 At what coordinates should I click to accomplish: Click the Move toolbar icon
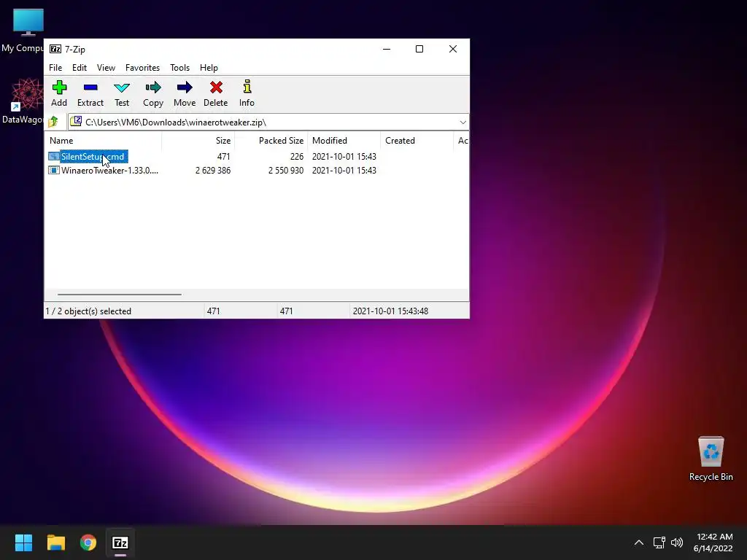pyautogui.click(x=185, y=87)
